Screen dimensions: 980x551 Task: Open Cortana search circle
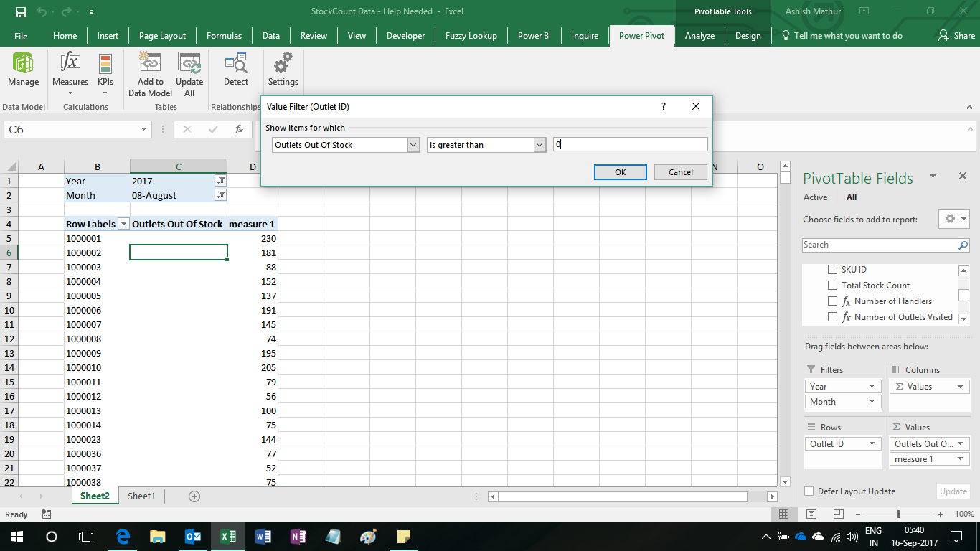coord(52,537)
